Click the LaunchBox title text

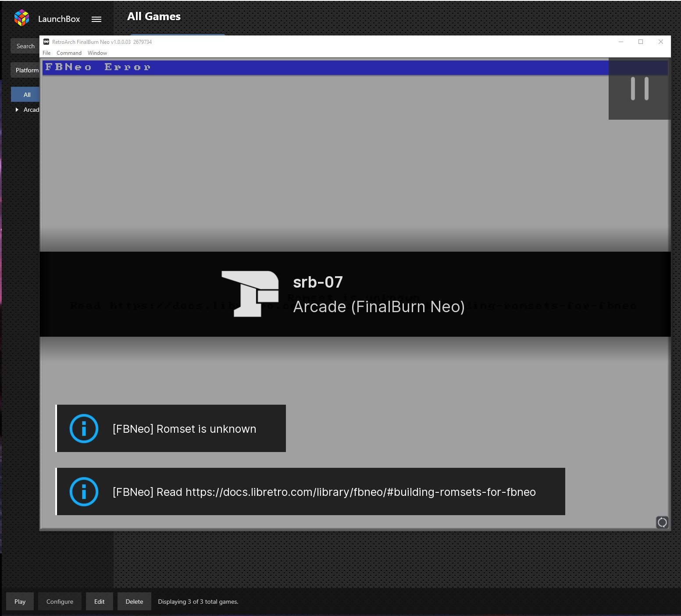[x=59, y=19]
